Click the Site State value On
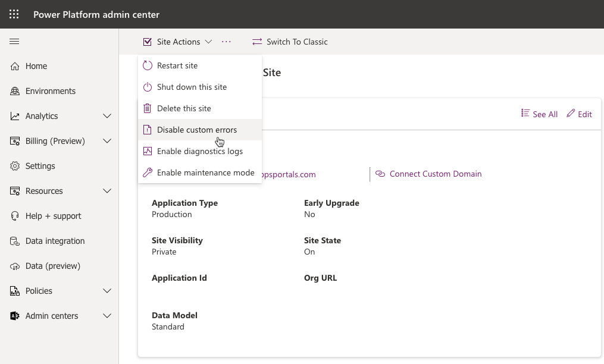This screenshot has width=604, height=364. coord(309,252)
